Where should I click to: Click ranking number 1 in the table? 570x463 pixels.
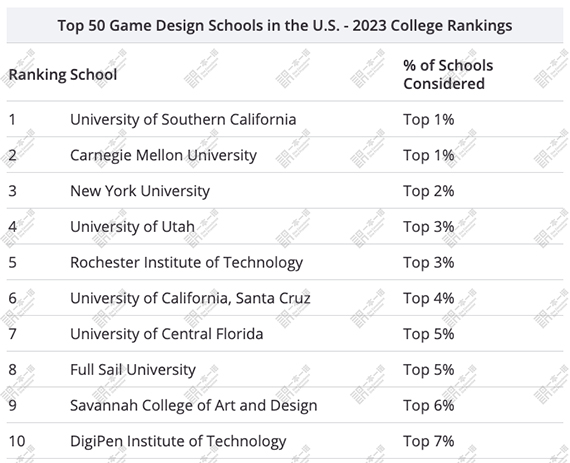point(12,120)
